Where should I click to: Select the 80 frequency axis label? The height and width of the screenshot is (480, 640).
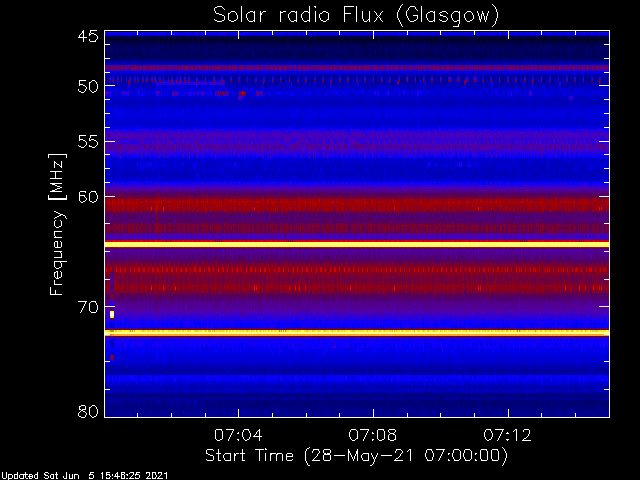(88, 411)
